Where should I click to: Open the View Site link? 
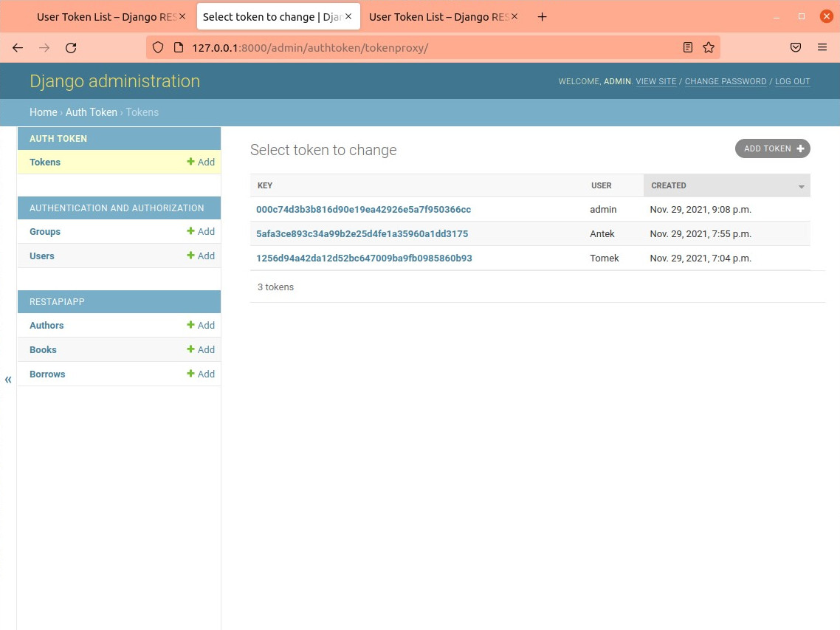coord(655,81)
